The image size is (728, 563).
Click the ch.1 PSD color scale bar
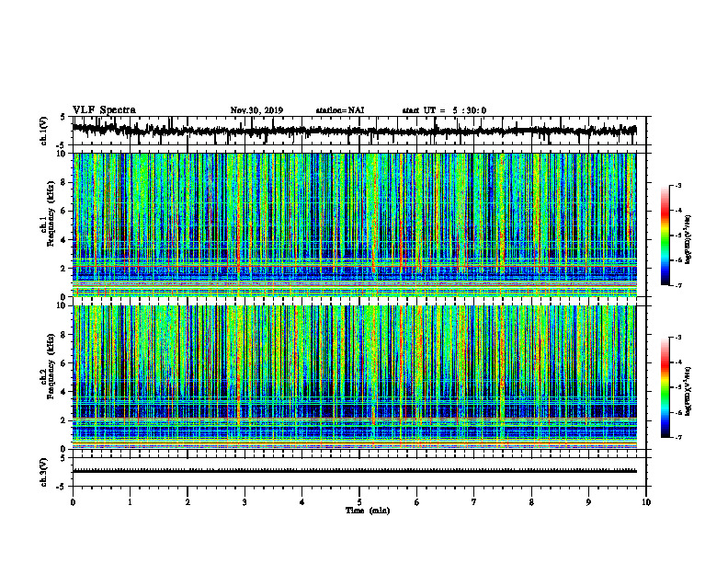[x=665, y=236]
